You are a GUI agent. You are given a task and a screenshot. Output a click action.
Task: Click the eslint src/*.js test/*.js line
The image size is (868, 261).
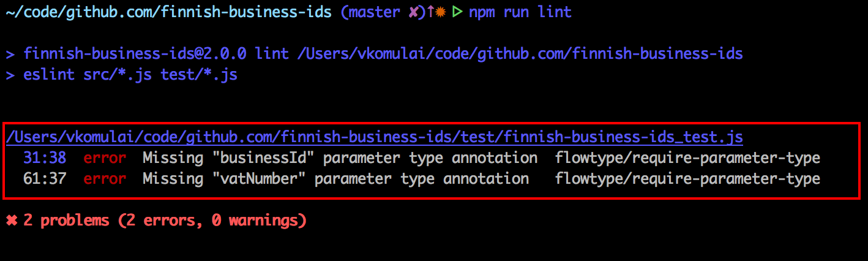tap(122, 75)
